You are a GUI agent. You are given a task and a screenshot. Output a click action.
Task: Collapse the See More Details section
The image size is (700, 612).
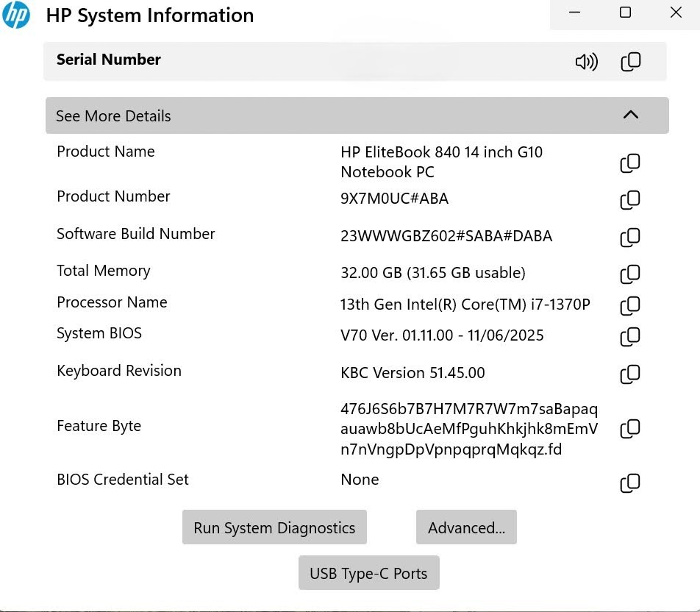tap(357, 115)
